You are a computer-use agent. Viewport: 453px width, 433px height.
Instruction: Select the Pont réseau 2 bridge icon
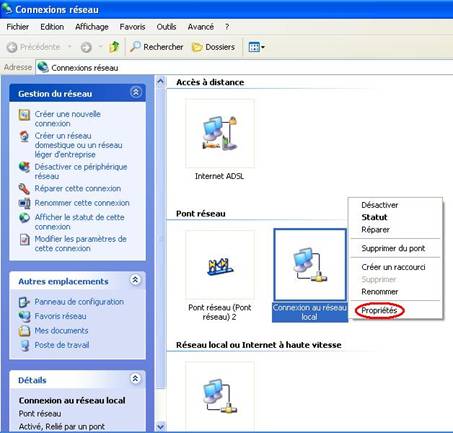(220, 264)
